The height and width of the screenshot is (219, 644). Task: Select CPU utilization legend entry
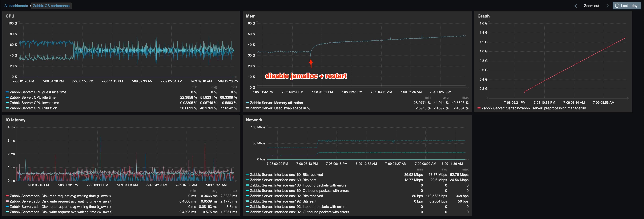coord(33,108)
